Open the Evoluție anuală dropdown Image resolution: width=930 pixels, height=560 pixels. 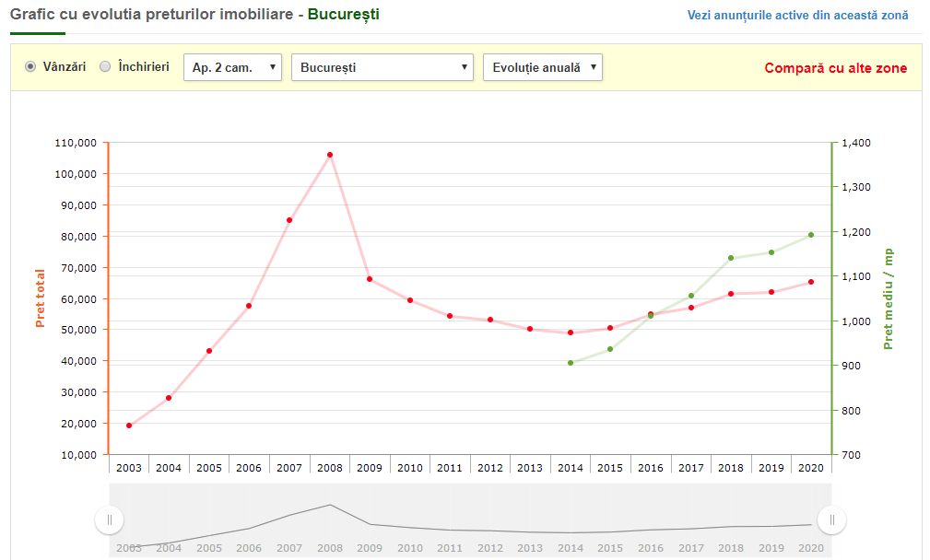click(542, 67)
